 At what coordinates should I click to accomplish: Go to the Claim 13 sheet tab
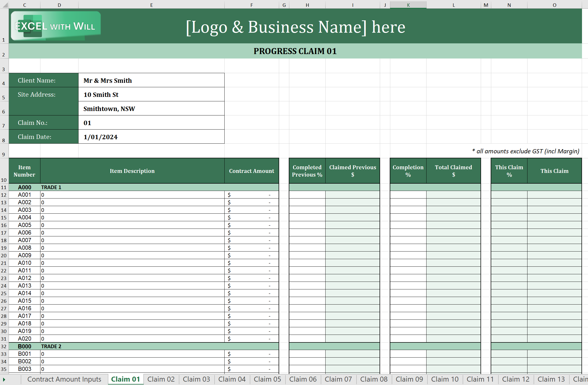pyautogui.click(x=551, y=379)
